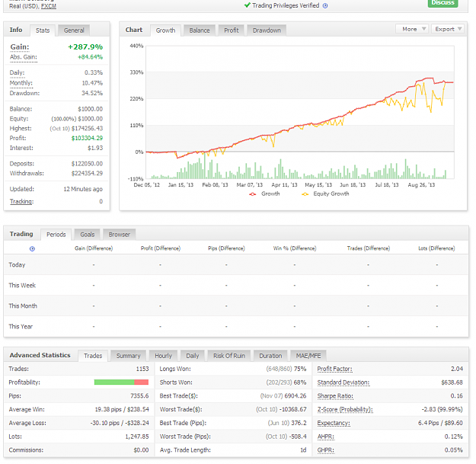Click the Profit Factor label link
Image resolution: width=476 pixels, height=464 pixels.
point(335,370)
